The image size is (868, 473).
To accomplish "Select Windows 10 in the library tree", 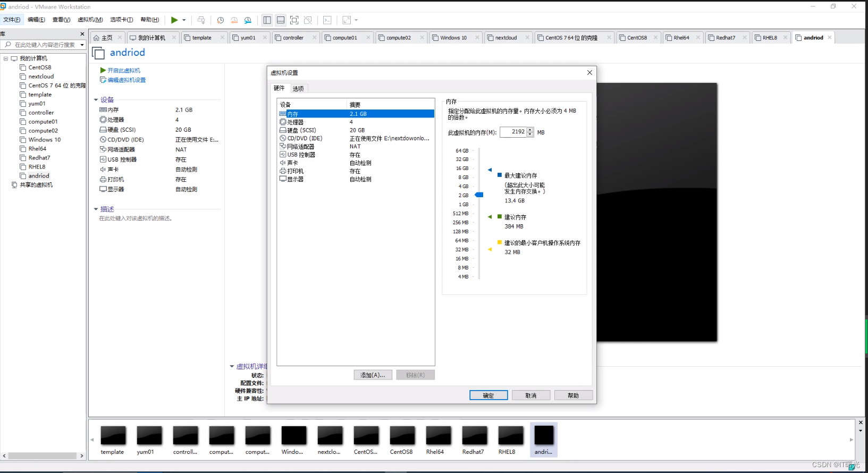I will pyautogui.click(x=45, y=140).
